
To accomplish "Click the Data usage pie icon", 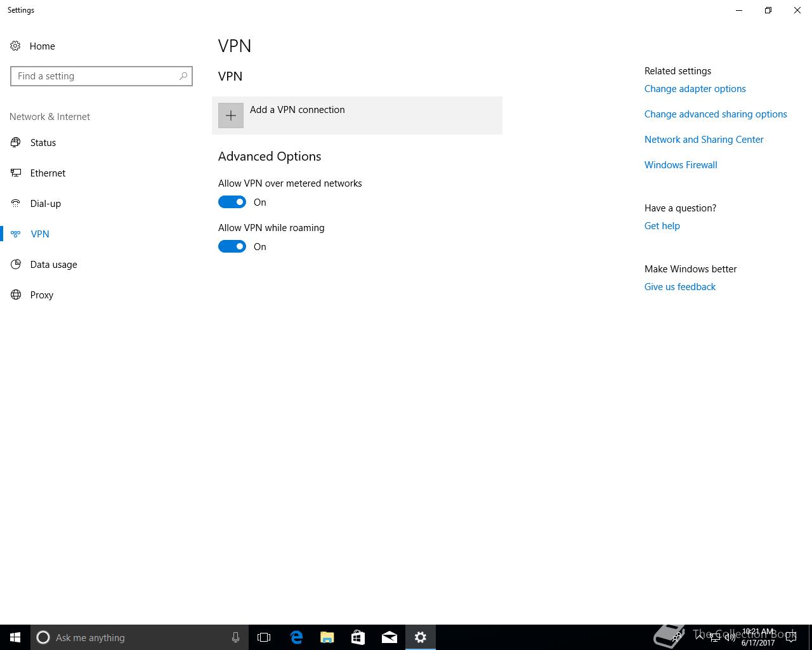I will click(16, 264).
